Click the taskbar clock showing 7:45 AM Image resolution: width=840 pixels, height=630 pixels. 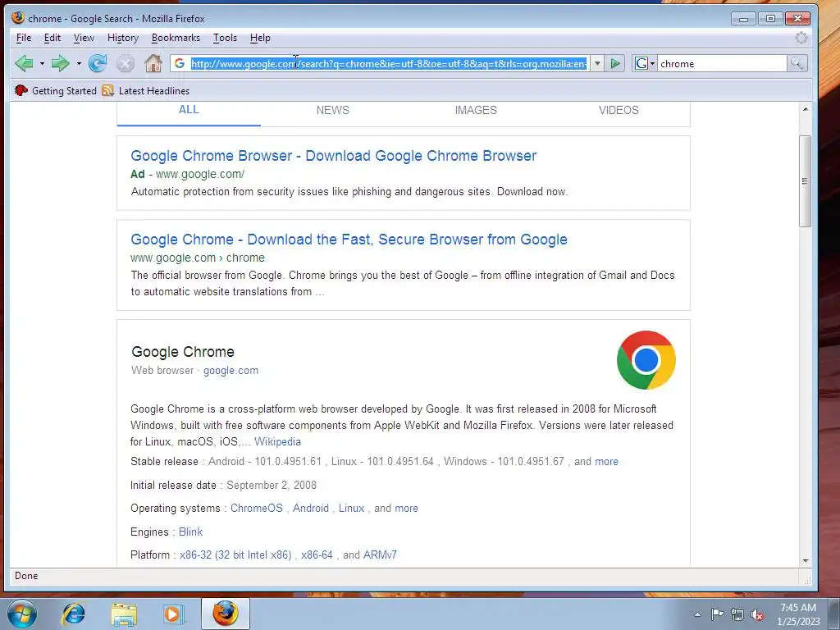(x=797, y=614)
